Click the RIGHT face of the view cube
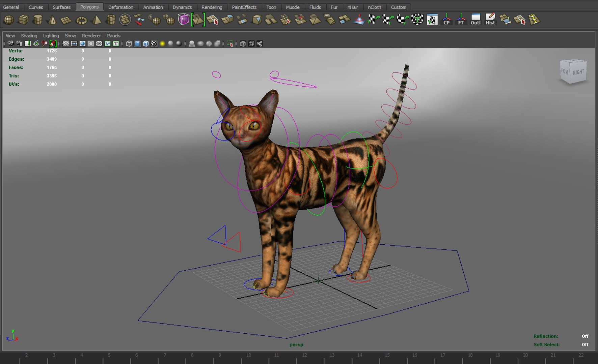This screenshot has width=598, height=364. (x=578, y=72)
